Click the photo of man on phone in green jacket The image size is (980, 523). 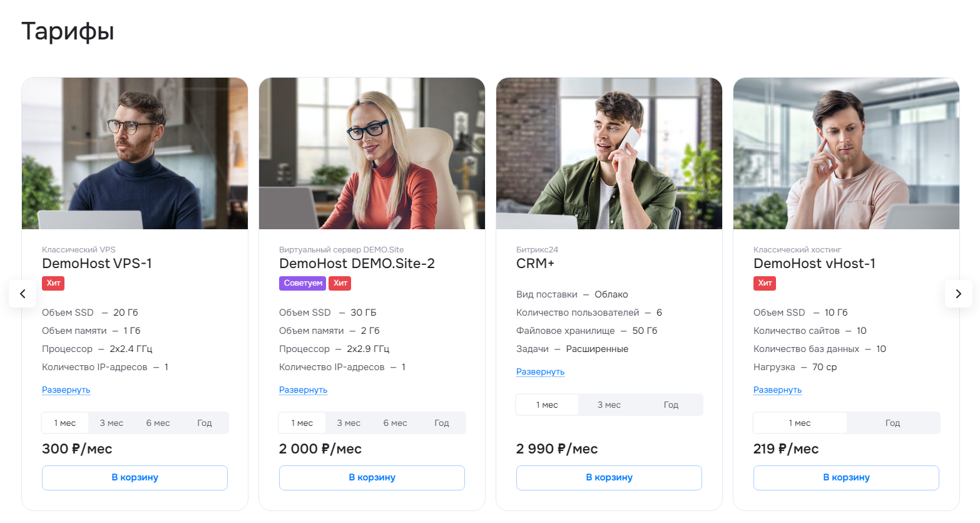(x=609, y=153)
